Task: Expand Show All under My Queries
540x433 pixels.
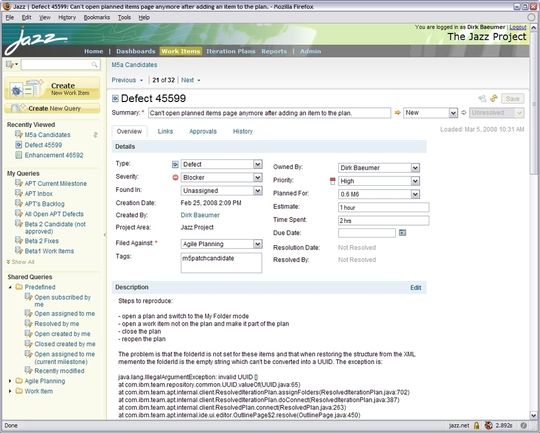Action: (21, 262)
